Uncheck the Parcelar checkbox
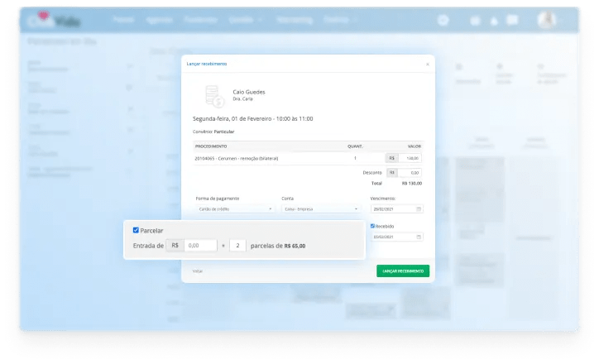Viewport: 599px width, 364px height. click(137, 230)
